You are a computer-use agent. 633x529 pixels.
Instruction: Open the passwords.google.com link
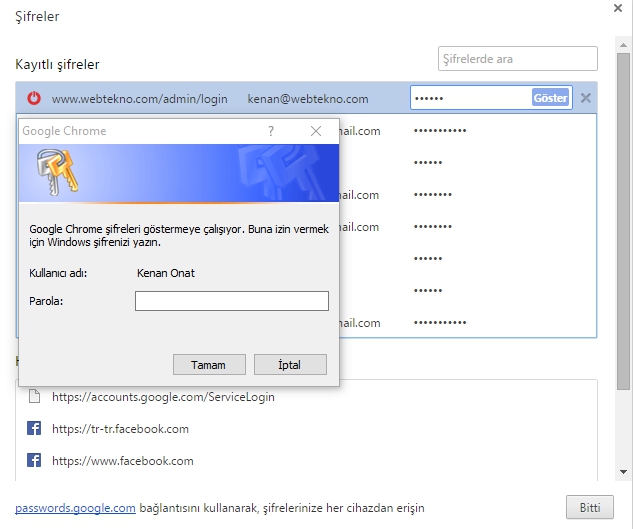75,508
